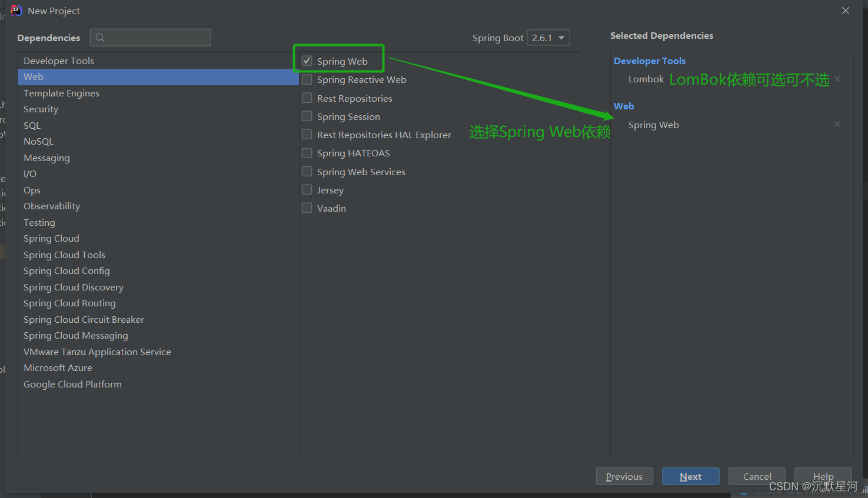Screen dimensions: 868x498
Task: Open Help for the dialog
Action: [x=823, y=476]
